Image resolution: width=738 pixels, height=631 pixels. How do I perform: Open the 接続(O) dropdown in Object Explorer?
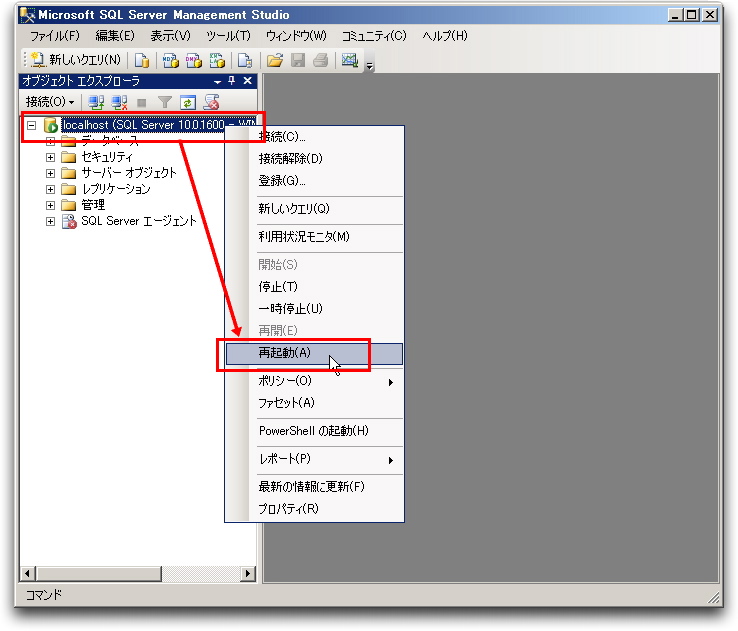[x=50, y=102]
